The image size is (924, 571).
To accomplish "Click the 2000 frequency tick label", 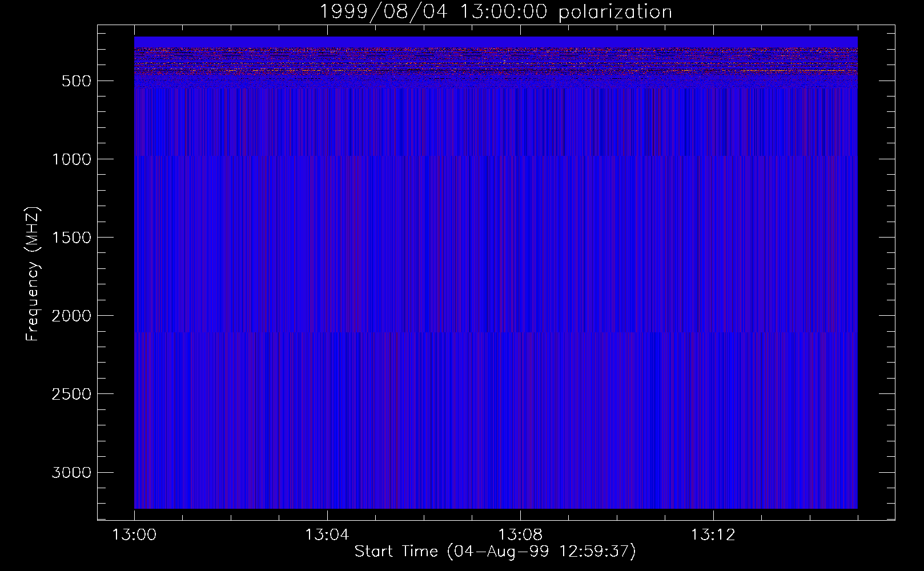I will coord(71,316).
